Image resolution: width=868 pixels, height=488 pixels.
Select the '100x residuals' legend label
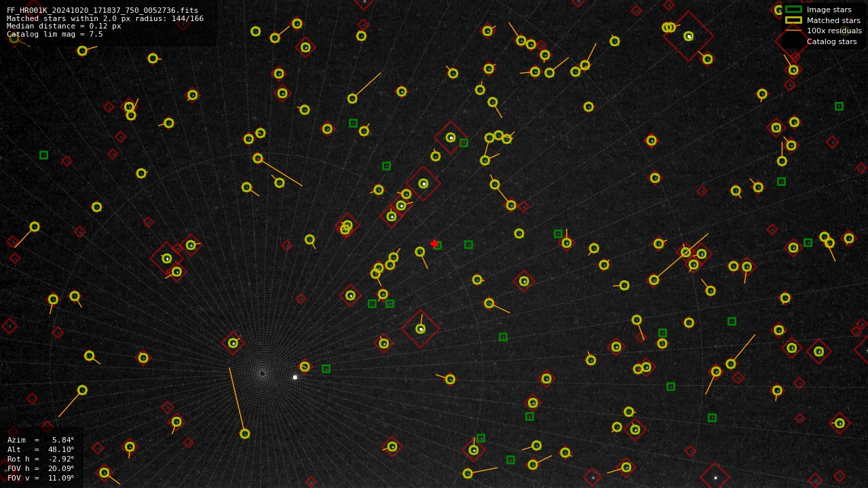pyautogui.click(x=834, y=31)
